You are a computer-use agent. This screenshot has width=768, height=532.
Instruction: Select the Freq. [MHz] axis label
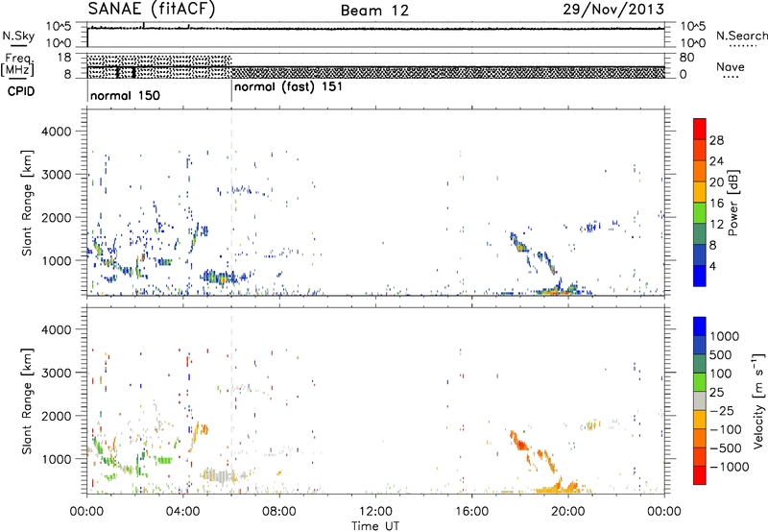pyautogui.click(x=18, y=64)
